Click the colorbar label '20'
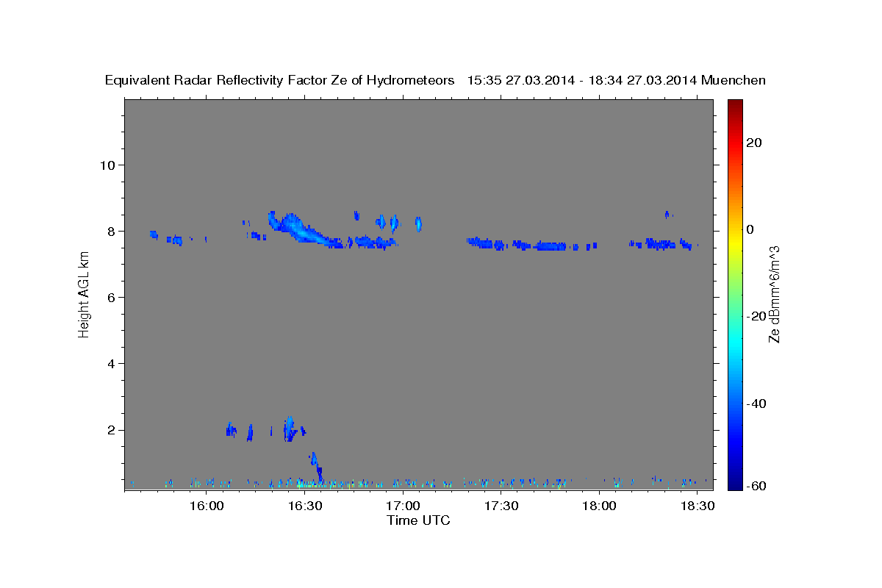882x588 pixels. [753, 143]
